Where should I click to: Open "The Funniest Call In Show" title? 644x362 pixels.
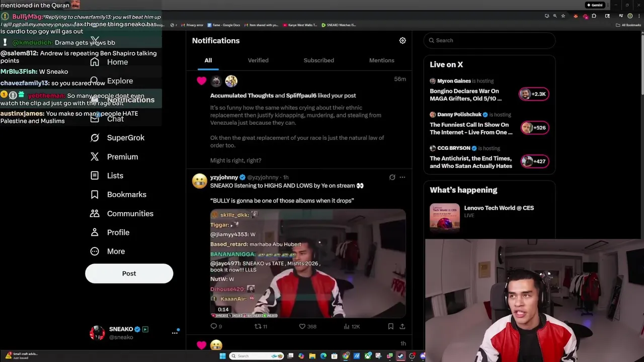click(471, 129)
